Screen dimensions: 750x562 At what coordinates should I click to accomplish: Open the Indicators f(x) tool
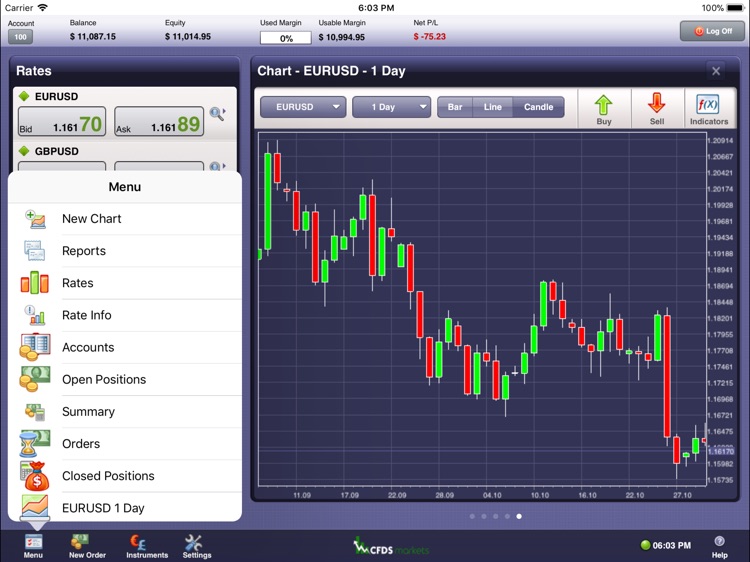pos(709,109)
